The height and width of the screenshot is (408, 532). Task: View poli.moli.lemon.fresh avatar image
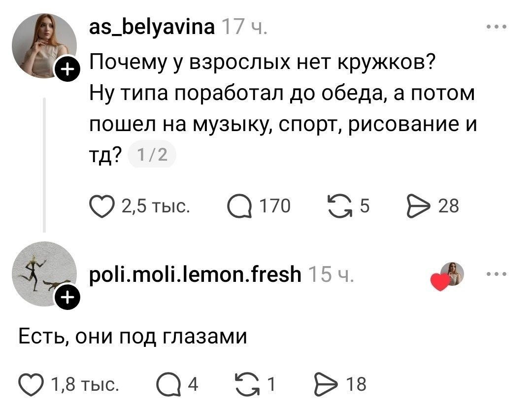44,274
